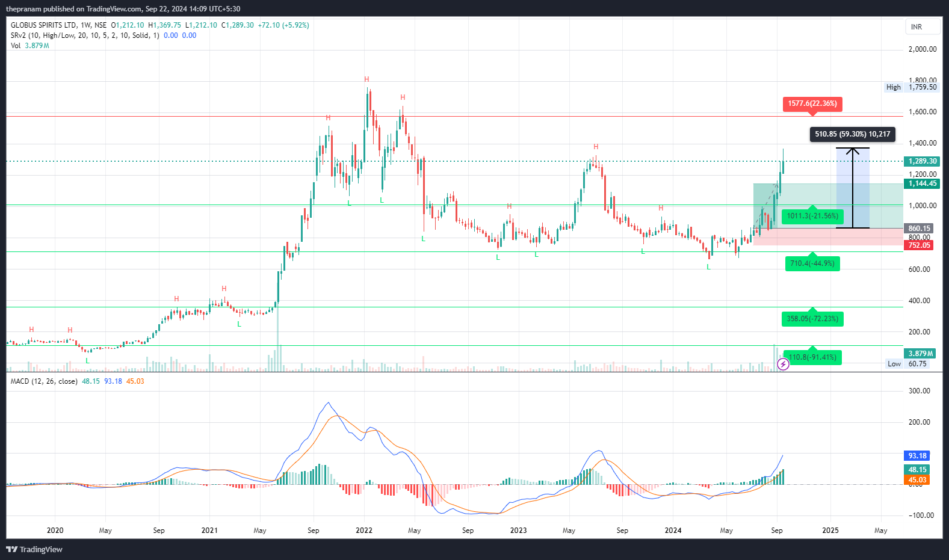Click the 2024 label on time axis
This screenshot has height=560, width=949.
673,531
